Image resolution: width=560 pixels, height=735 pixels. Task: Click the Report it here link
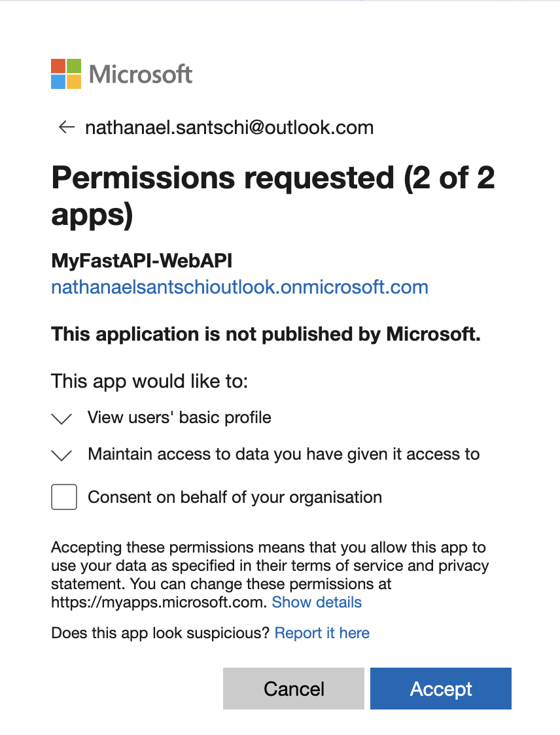point(322,633)
